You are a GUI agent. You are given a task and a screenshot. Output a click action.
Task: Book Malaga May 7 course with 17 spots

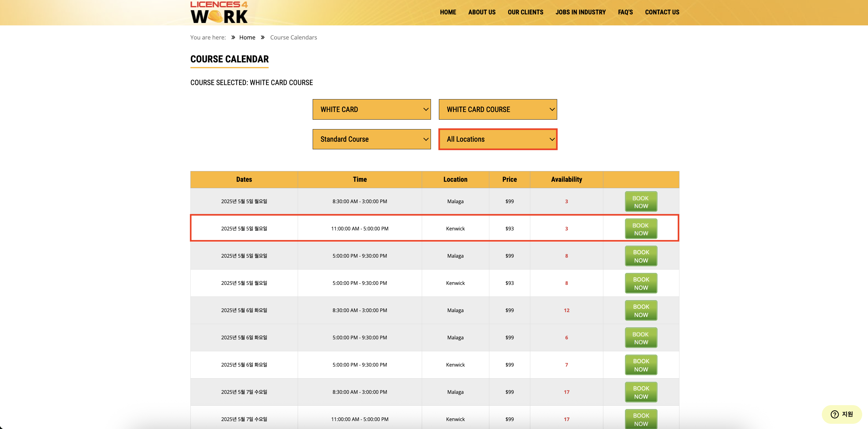641,392
